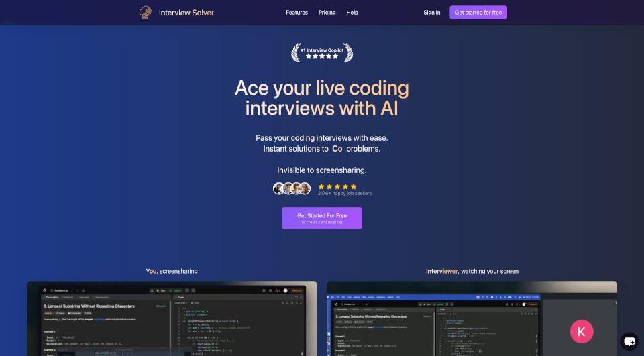This screenshot has height=356, width=644.
Task: Click the Sign In link
Action: click(432, 13)
